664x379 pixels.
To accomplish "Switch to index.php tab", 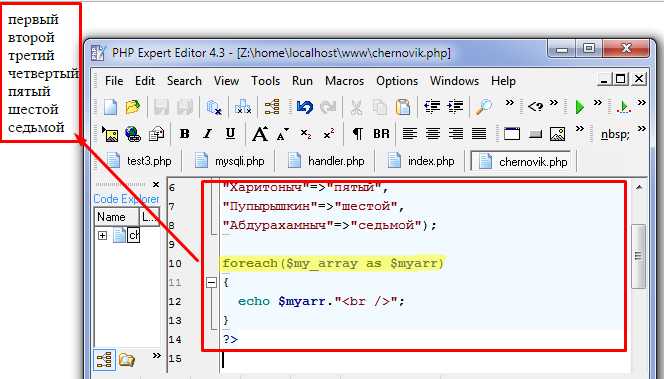I will click(x=421, y=161).
